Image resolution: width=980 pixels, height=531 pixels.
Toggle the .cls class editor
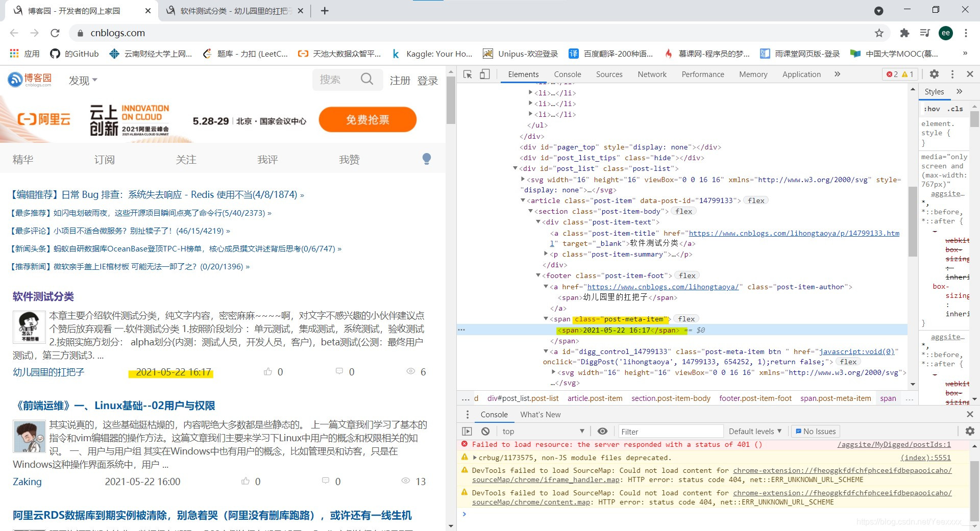point(955,109)
